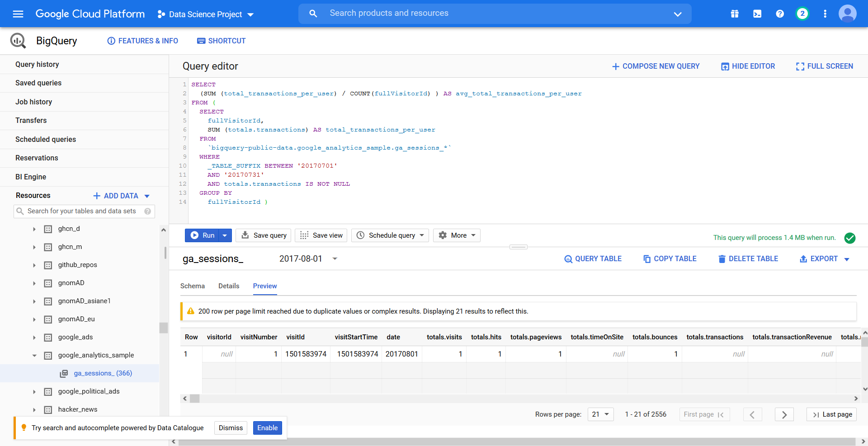Click Save query button
Image resolution: width=868 pixels, height=446 pixels.
[264, 235]
